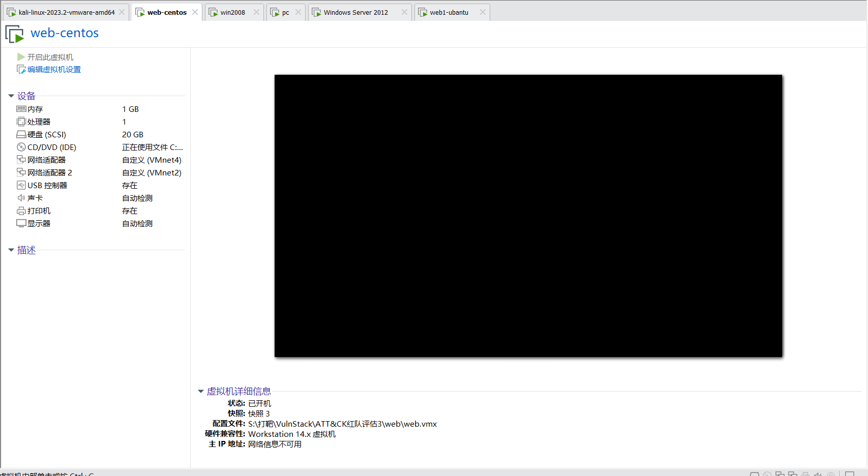Click the black virtual machine console screen
The width and height of the screenshot is (868, 476).
click(528, 216)
